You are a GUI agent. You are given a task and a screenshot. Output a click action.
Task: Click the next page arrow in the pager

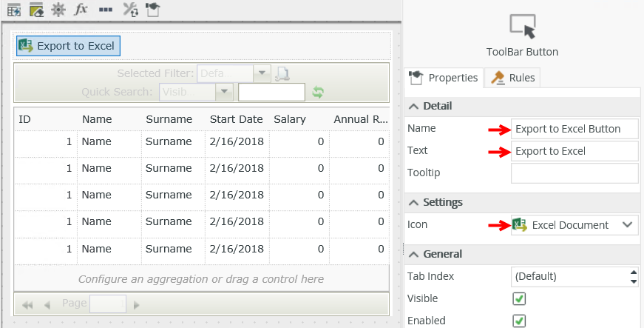(x=136, y=304)
